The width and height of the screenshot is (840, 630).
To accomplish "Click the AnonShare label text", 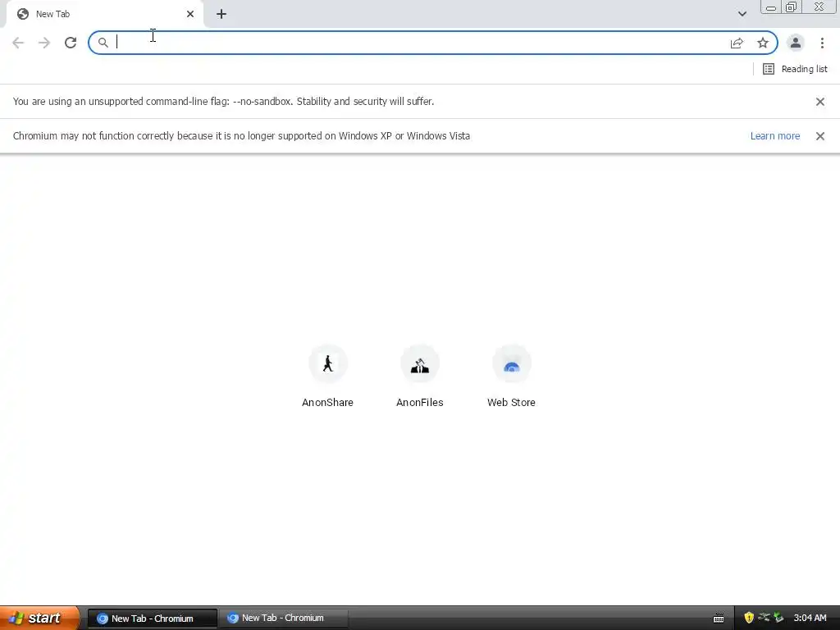I will 328,402.
